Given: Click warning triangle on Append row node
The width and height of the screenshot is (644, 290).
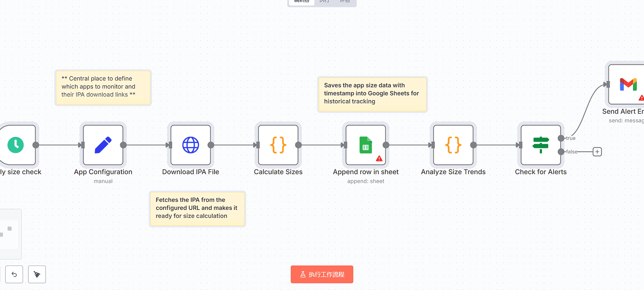Looking at the screenshot, I should (379, 158).
